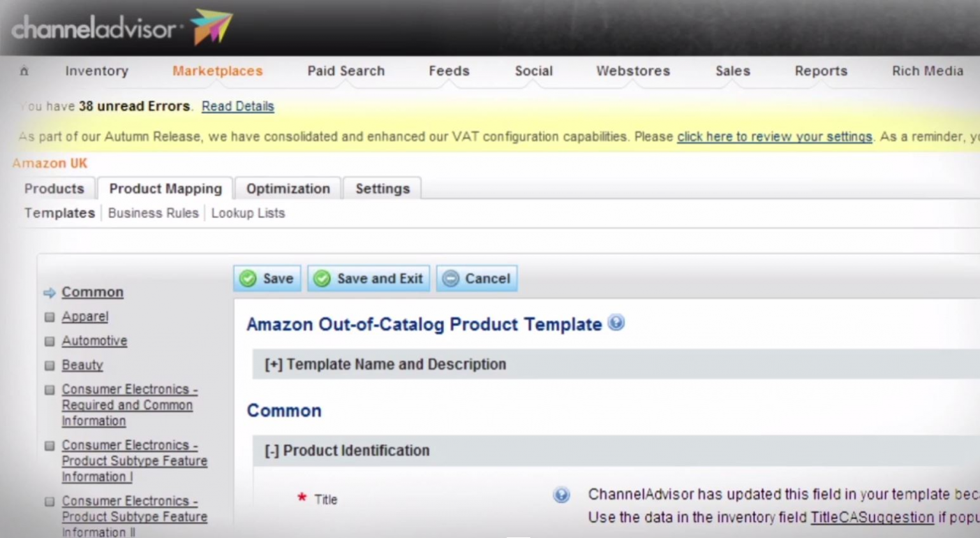Image resolution: width=980 pixels, height=538 pixels.
Task: Click the TitleCASuggestion inventory field link
Action: pos(872,517)
